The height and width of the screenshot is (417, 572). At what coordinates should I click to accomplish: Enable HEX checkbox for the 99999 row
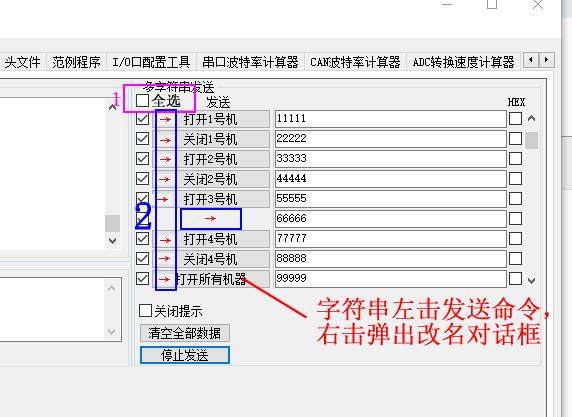[x=515, y=279]
